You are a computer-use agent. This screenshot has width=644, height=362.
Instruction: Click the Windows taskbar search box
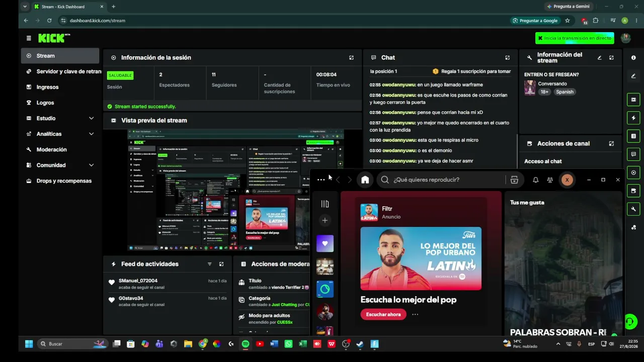pyautogui.click(x=72, y=344)
